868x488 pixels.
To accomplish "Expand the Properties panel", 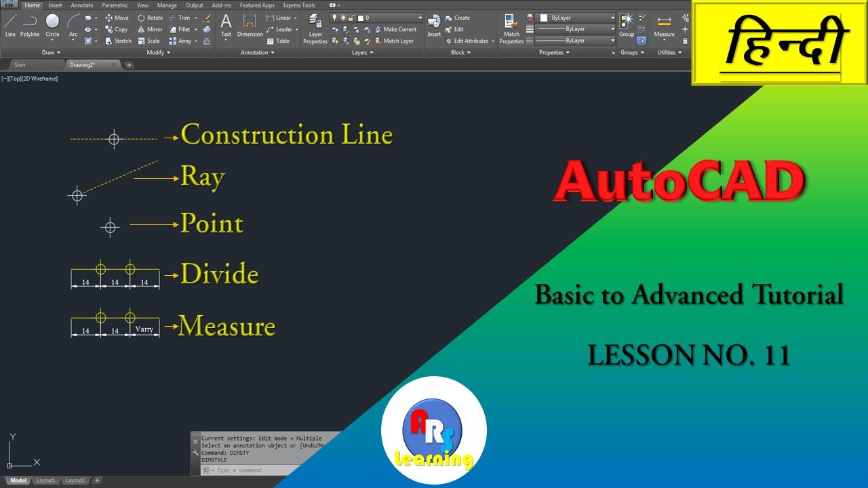I will point(555,52).
